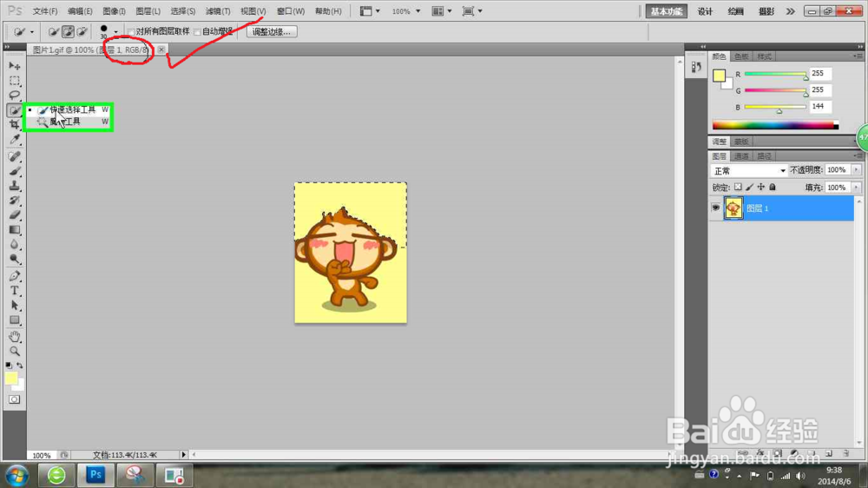Viewport: 868px width, 488px height.
Task: Select the Rectangular Marquee tool
Action: coord(15,81)
